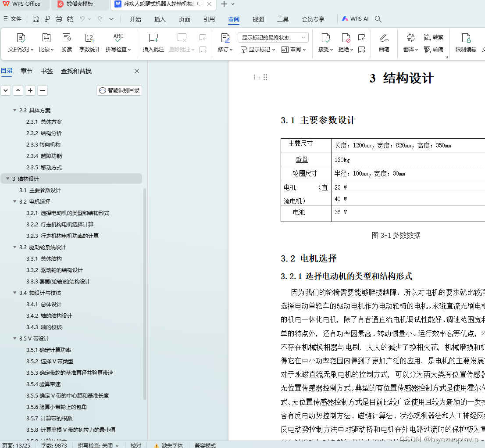
Task: Collapse the 3 结构设计 outline node
Action: 8,179
